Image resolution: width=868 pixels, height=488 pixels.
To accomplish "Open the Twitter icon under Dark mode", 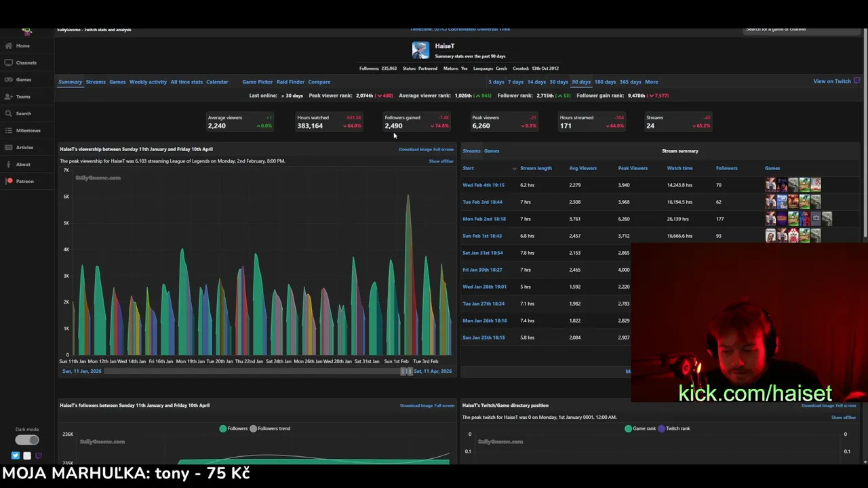I will point(16,456).
